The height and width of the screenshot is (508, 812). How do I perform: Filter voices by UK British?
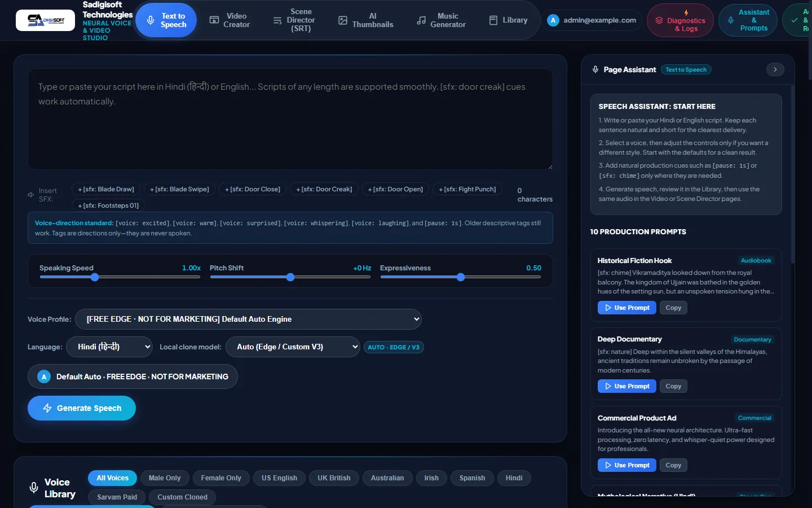pos(334,478)
